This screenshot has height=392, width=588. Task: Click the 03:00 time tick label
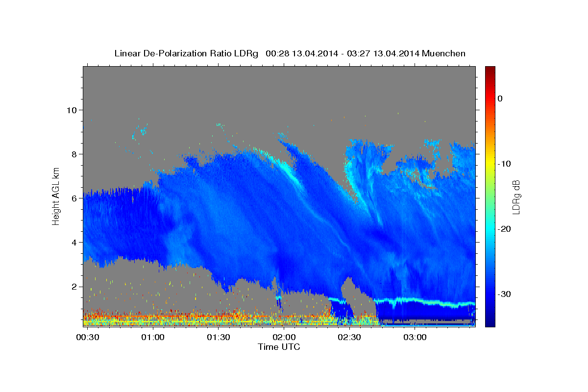coord(415,338)
